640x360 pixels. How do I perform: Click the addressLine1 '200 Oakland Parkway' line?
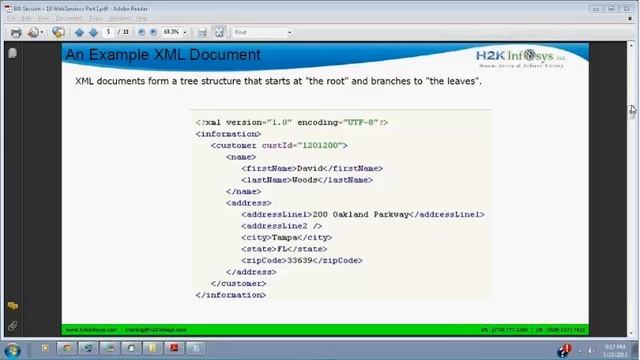363,214
